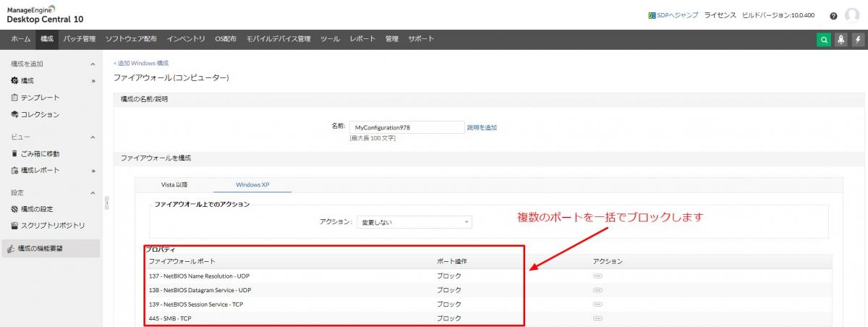Open the アクション dropdown set to 変更しない
The height and width of the screenshot is (327, 868).
click(414, 222)
